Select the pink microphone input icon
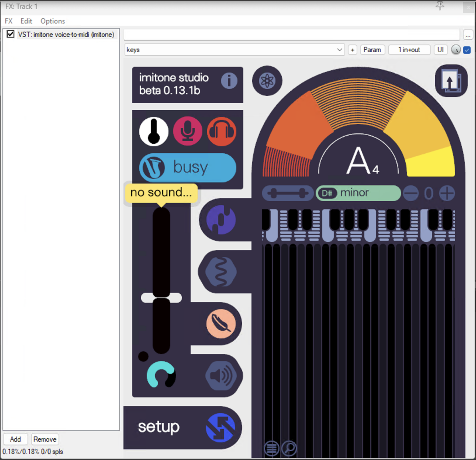476x460 pixels. [x=187, y=131]
